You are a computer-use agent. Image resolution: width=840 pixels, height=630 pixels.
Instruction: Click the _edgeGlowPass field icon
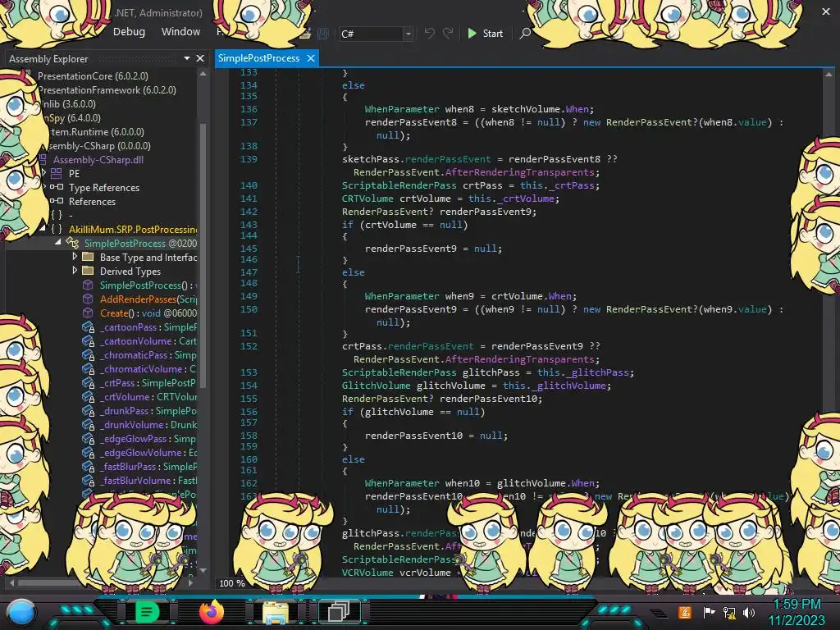tap(88, 438)
